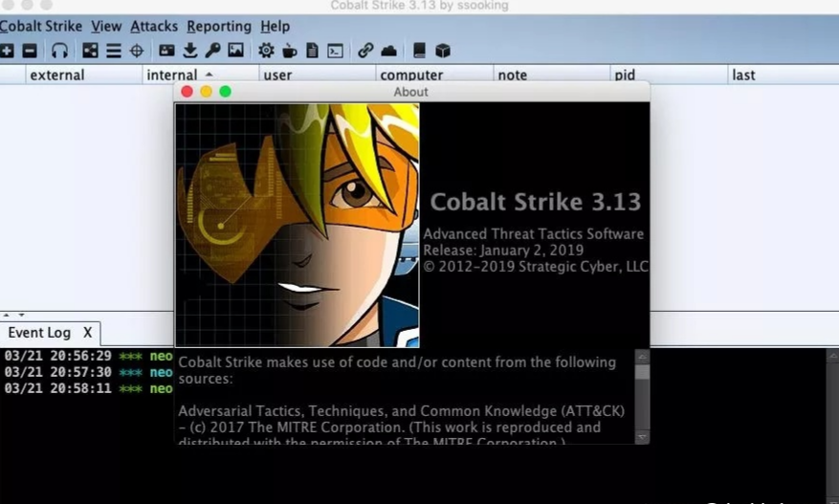Sort by the internal column header
The width and height of the screenshot is (839, 504).
coord(201,75)
